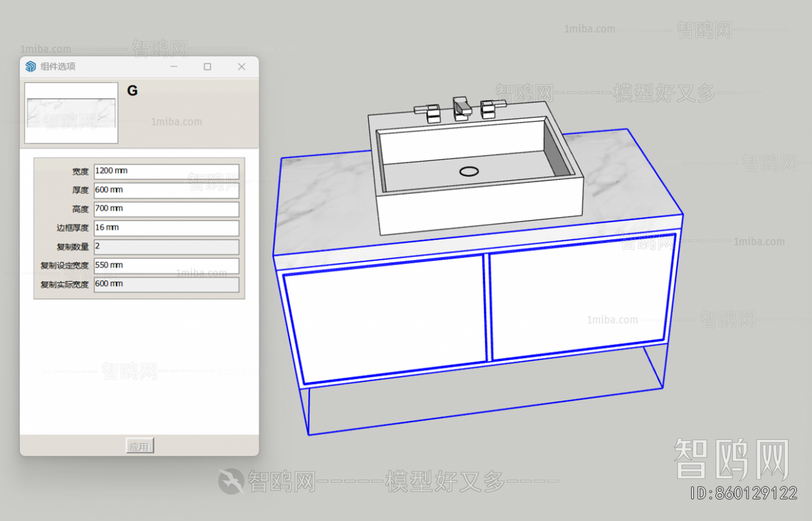
Task: Click the 复制数量 field showing 2
Action: [166, 246]
